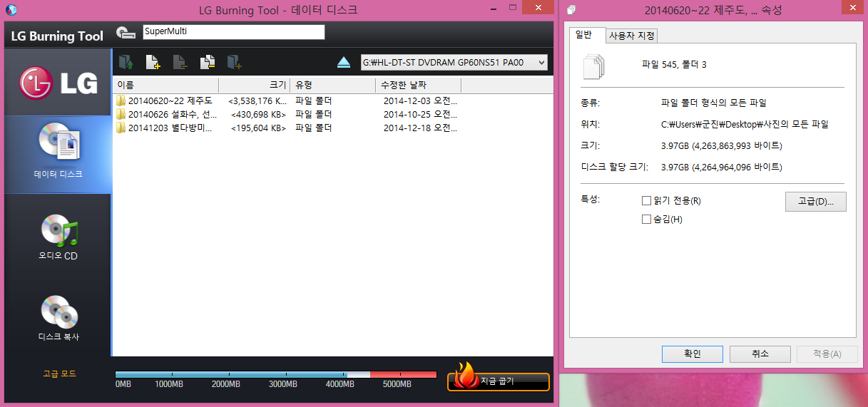This screenshot has width=868, height=407.
Task: Sort by the 크기 column header
Action: pyautogui.click(x=255, y=86)
